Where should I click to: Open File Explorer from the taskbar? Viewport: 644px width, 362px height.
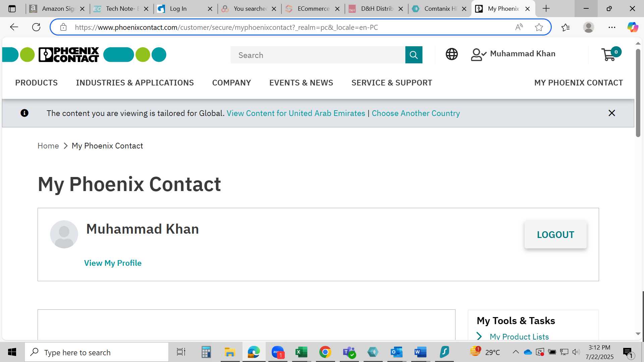(230, 352)
